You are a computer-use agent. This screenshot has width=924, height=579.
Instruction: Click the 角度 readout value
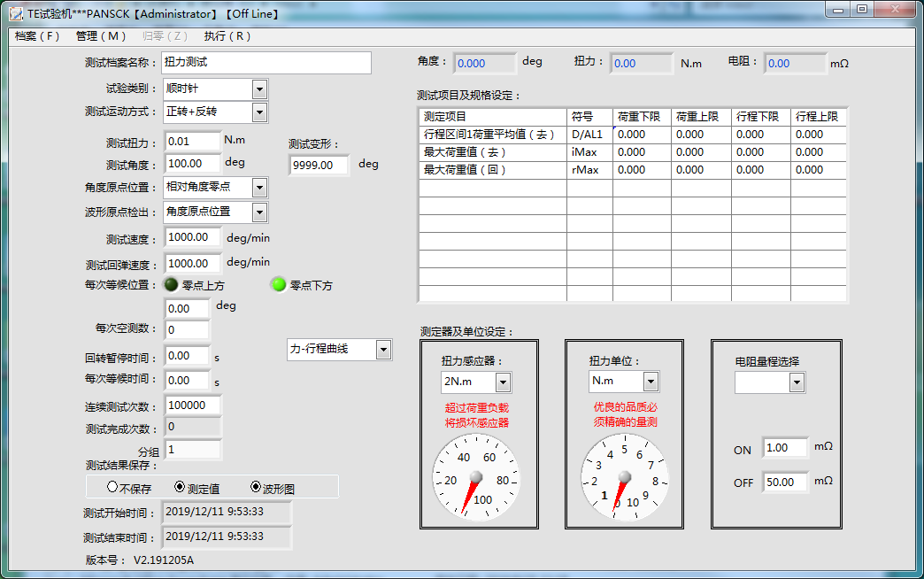pos(484,64)
